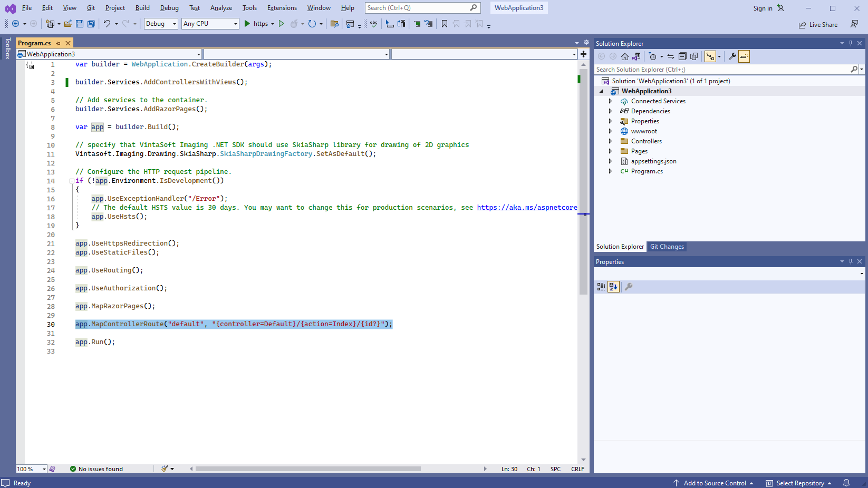Expand the Controllers folder node
The width and height of the screenshot is (868, 488).
coord(610,141)
